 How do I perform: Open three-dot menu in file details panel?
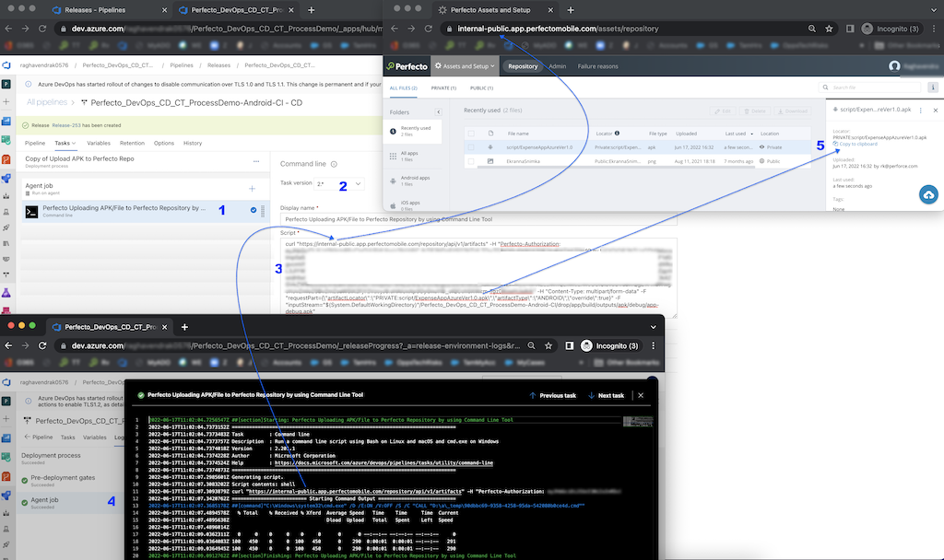tap(921, 111)
